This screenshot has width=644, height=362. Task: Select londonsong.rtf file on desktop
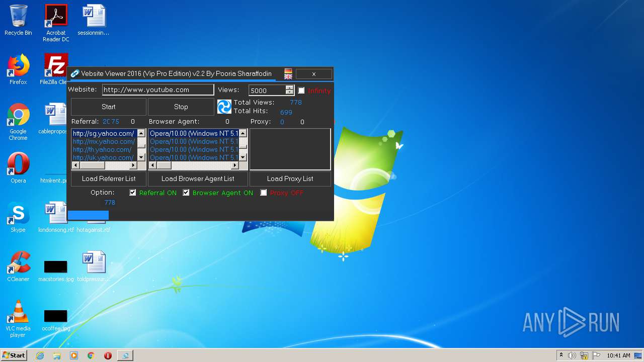click(56, 218)
